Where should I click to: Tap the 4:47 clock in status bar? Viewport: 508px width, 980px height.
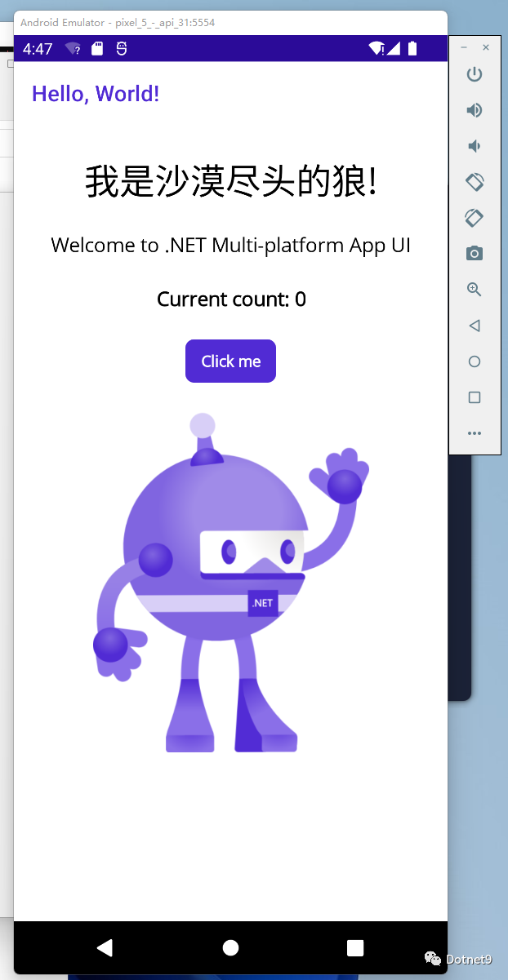pyautogui.click(x=38, y=49)
